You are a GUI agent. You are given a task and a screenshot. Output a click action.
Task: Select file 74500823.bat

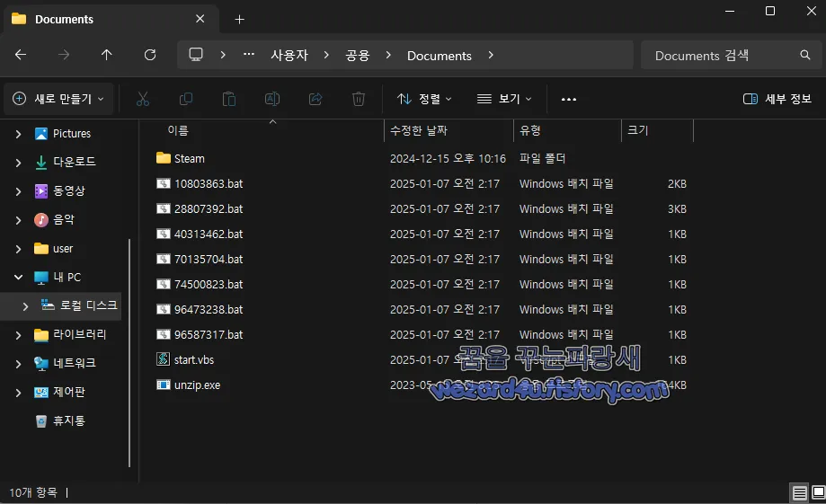click(209, 285)
